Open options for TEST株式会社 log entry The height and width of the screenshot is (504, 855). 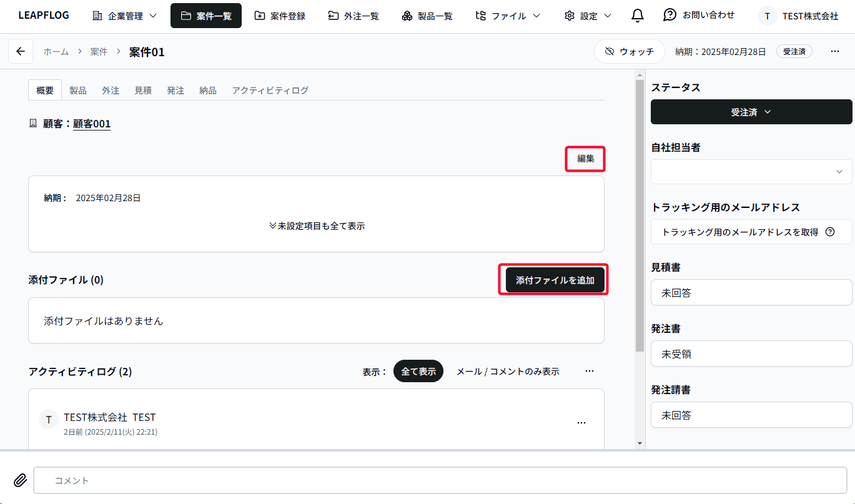581,422
